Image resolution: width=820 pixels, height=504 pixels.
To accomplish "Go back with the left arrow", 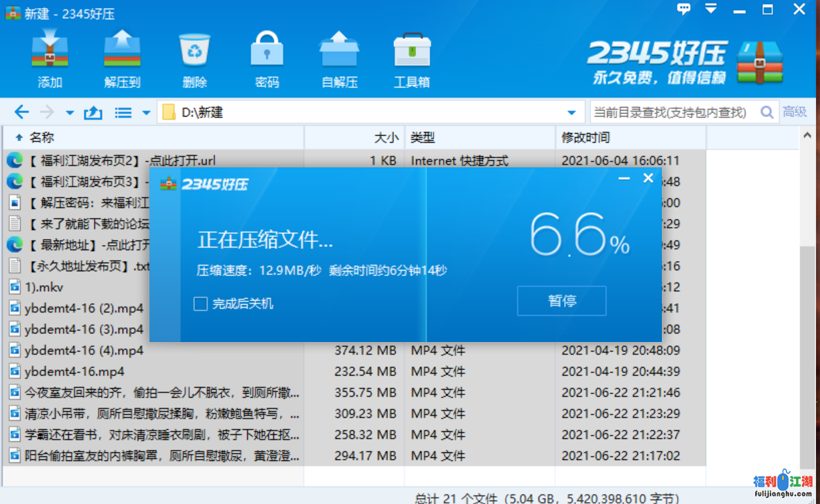I will pyautogui.click(x=21, y=112).
